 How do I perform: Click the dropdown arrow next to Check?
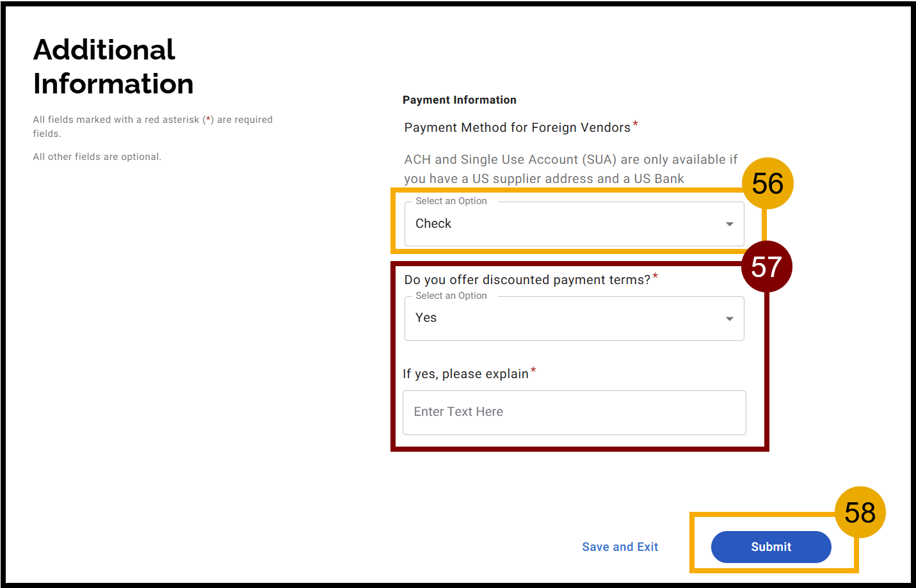point(729,223)
